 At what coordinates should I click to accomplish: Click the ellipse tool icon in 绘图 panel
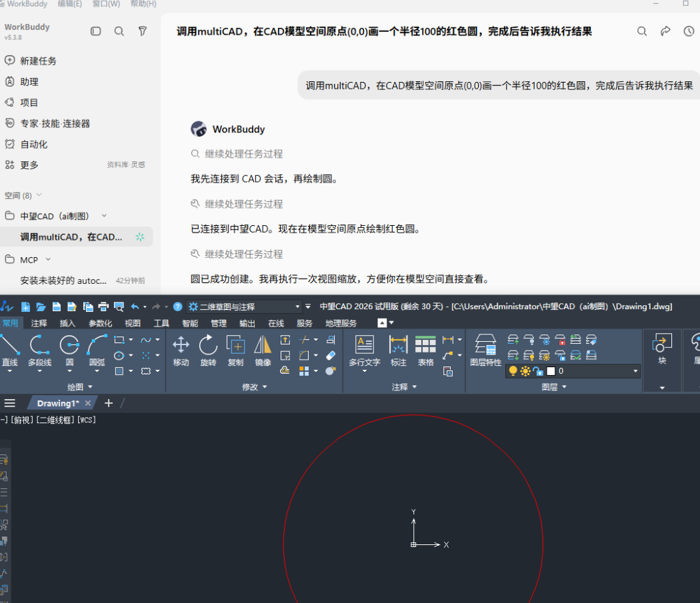pyautogui.click(x=119, y=355)
